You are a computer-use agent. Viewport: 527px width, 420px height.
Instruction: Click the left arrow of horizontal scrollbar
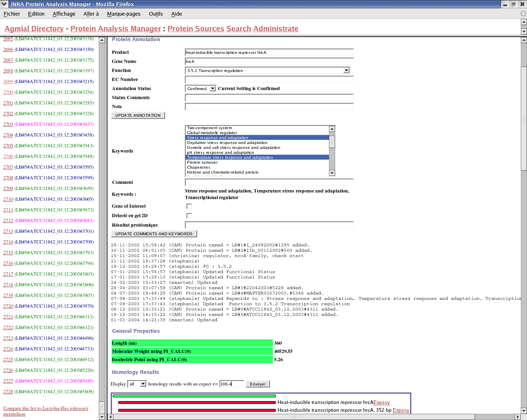(110, 417)
